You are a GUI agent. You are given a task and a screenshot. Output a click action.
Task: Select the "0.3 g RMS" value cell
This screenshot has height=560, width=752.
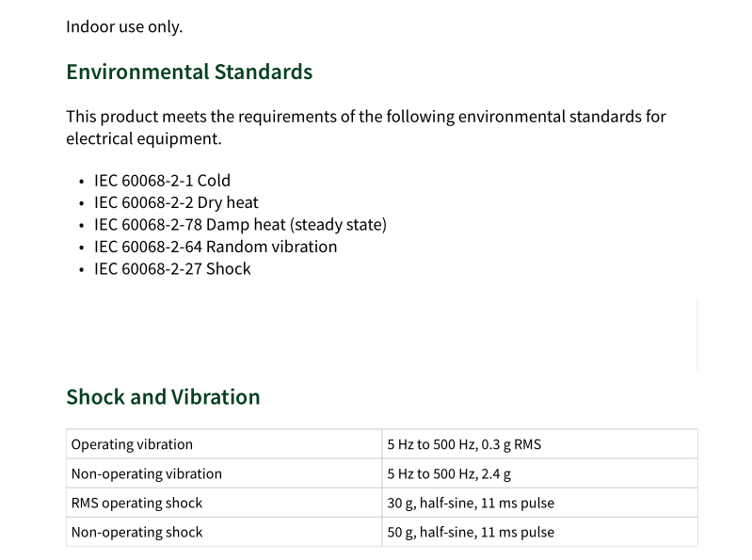point(464,444)
